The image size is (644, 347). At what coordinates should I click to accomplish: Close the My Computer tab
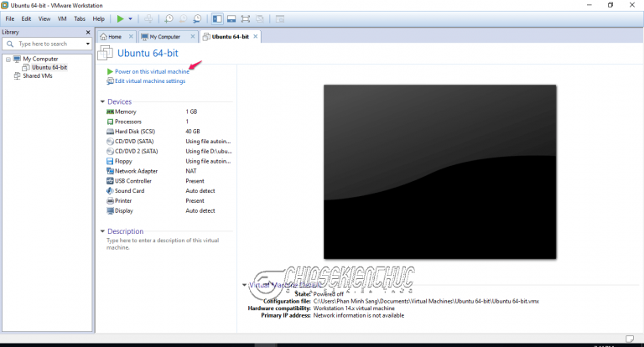click(x=193, y=37)
